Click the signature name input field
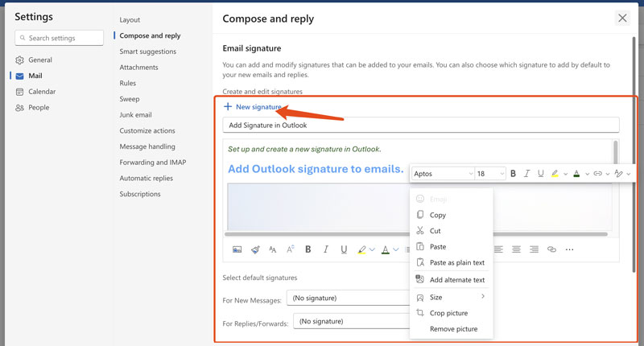This screenshot has width=644, height=346. coord(421,126)
